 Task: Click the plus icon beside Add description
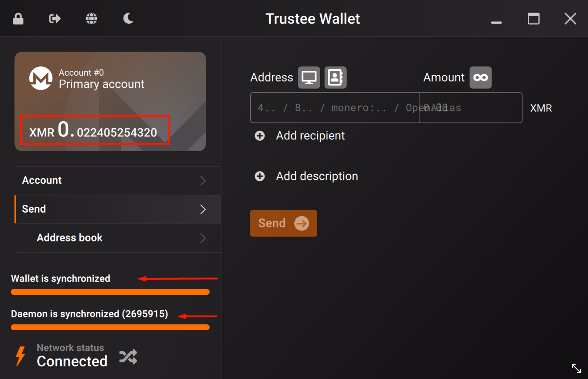pyautogui.click(x=260, y=176)
